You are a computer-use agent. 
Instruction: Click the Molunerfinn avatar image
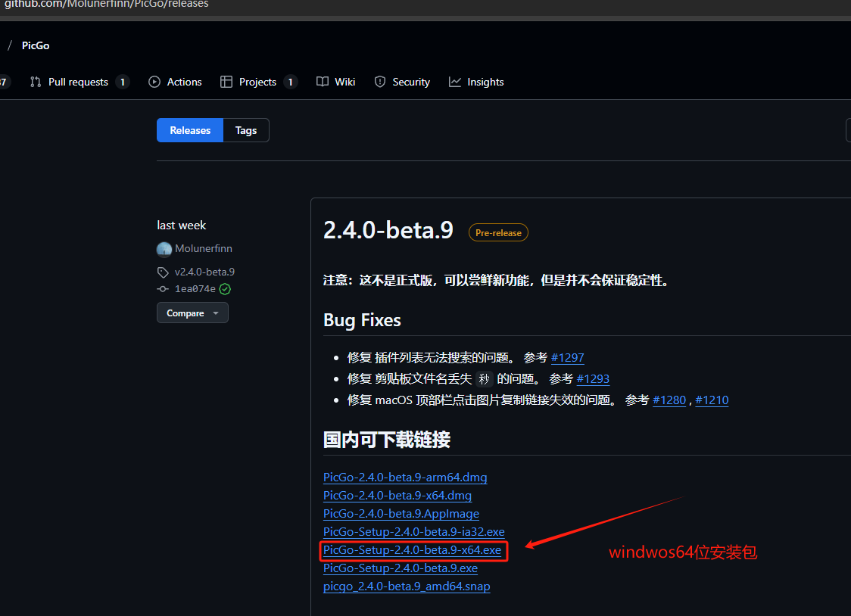(x=164, y=249)
